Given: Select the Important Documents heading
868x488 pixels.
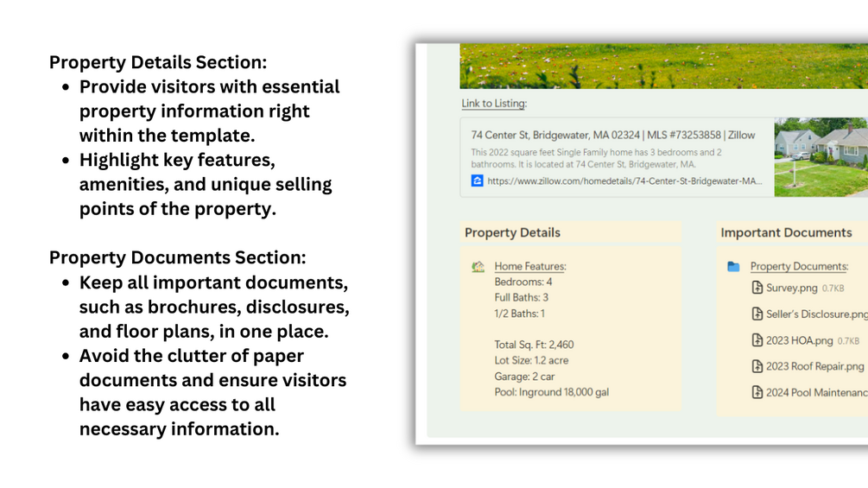Looking at the screenshot, I should pyautogui.click(x=786, y=233).
